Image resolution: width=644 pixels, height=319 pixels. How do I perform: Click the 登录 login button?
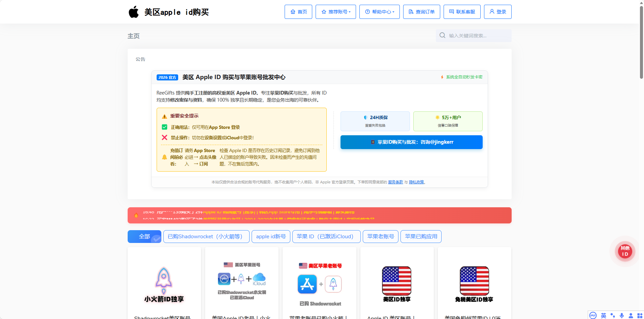498,12
